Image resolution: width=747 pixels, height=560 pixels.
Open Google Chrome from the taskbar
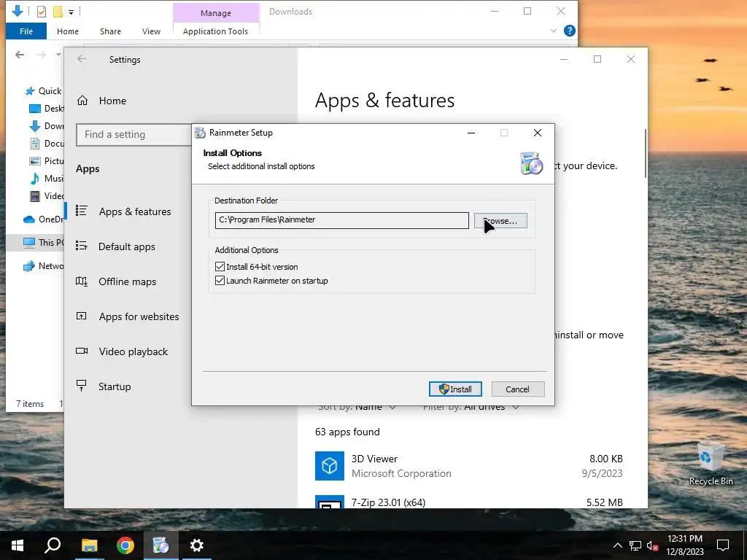click(125, 545)
